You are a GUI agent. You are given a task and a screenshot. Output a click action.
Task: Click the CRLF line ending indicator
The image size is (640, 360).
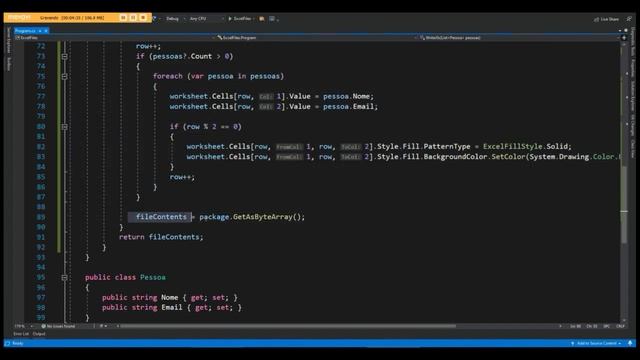tap(620, 326)
